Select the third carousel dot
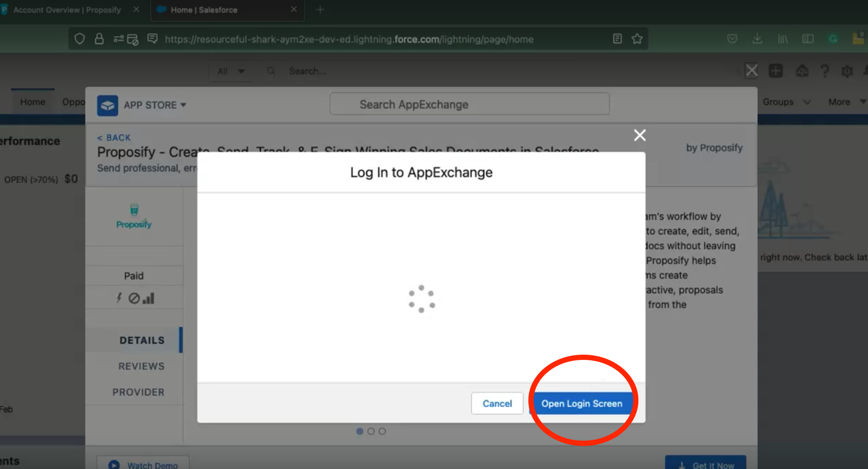The image size is (868, 469). pos(382,431)
